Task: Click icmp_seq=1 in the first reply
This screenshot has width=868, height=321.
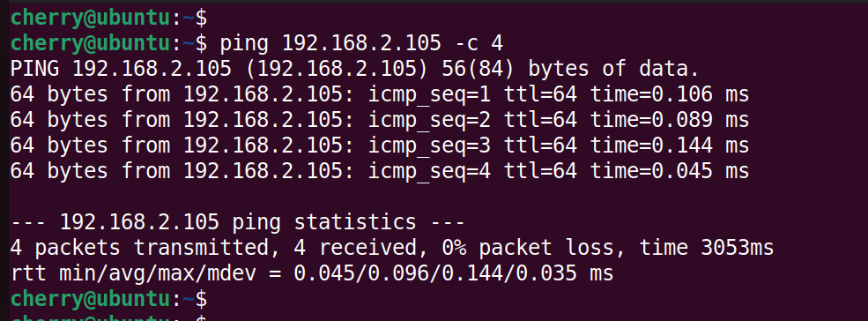Action: pos(429,94)
